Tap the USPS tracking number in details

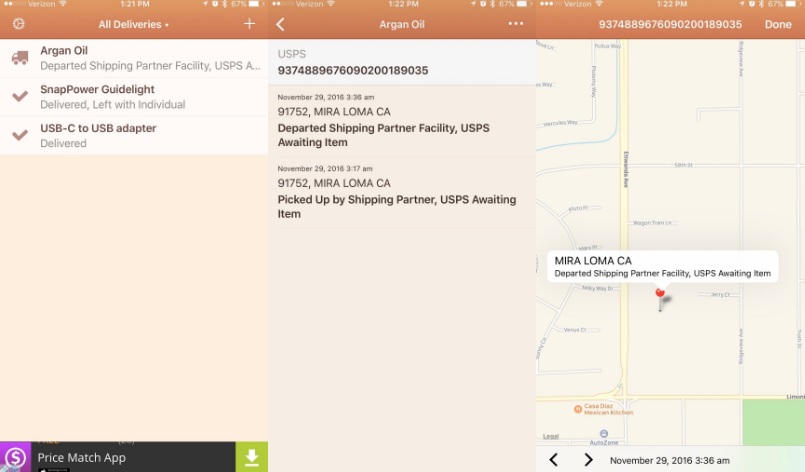tap(353, 70)
